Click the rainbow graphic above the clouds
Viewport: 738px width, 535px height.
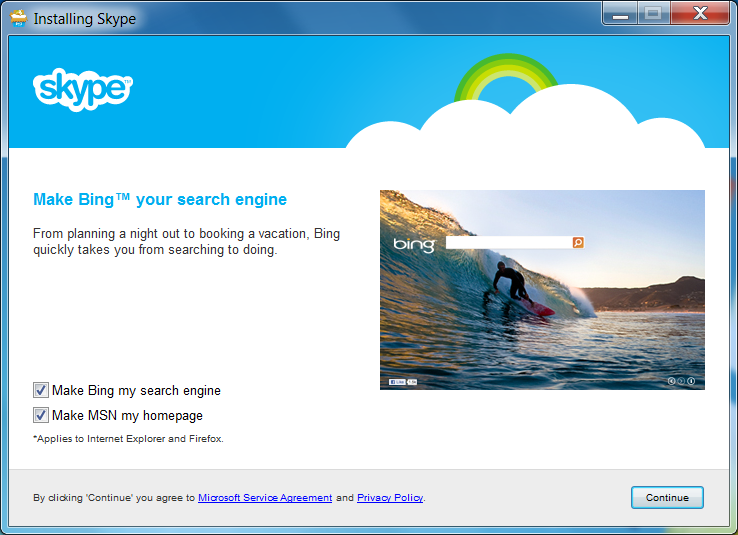506,78
